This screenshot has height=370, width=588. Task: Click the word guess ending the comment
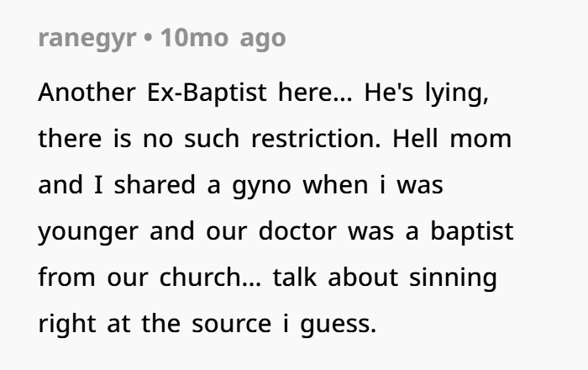click(x=338, y=325)
